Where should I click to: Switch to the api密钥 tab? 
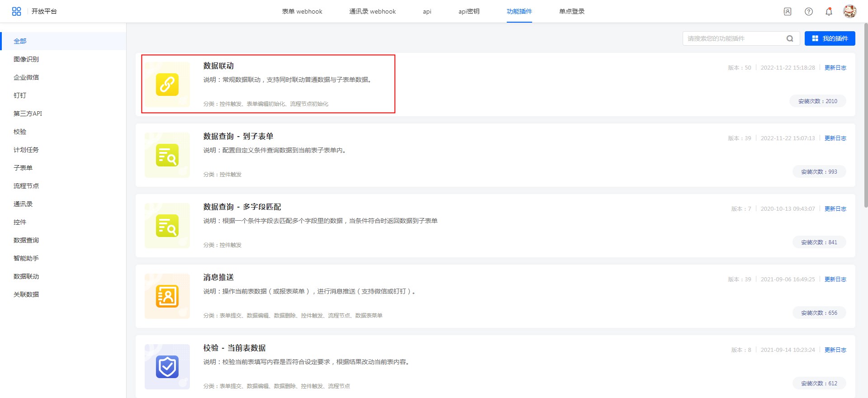pyautogui.click(x=469, y=11)
